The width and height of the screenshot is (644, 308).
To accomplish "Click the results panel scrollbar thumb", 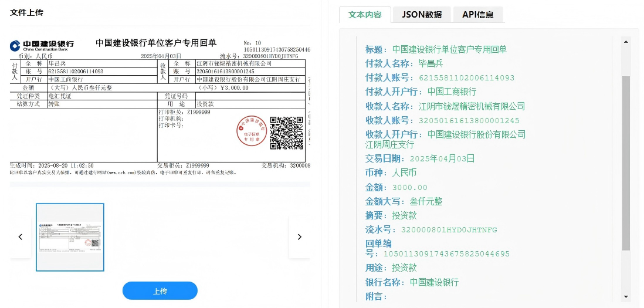I will click(x=626, y=163).
